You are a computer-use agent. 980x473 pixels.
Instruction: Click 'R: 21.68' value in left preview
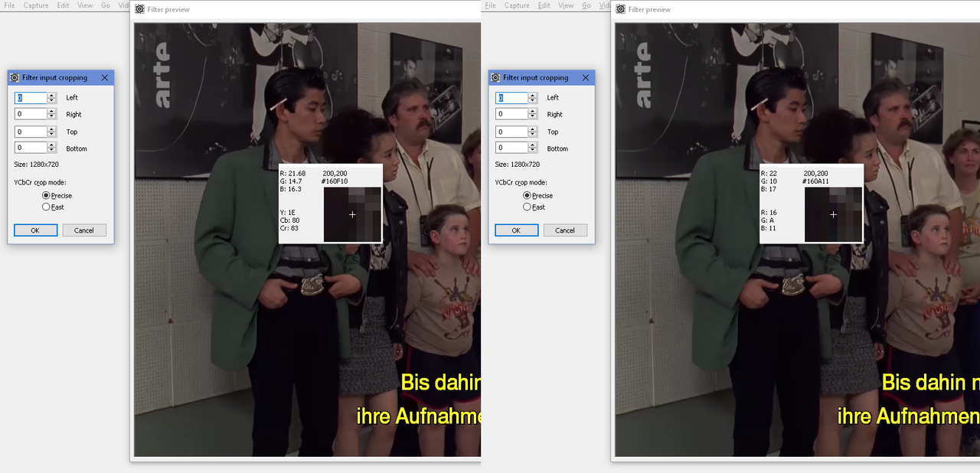[292, 173]
